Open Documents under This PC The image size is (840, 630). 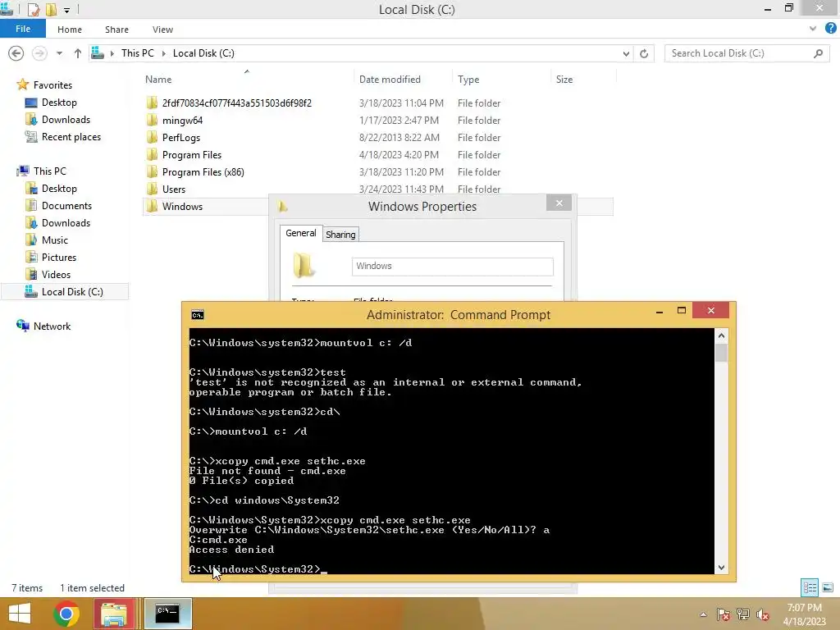(66, 206)
